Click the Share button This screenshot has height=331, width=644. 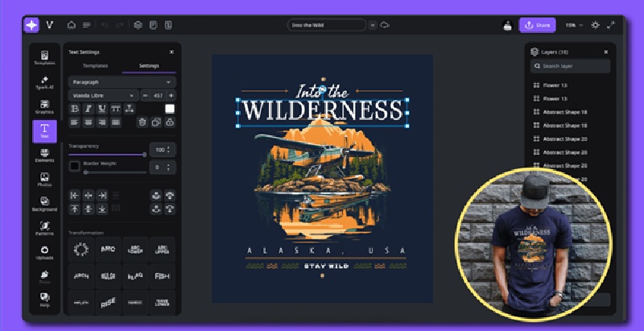pos(537,25)
